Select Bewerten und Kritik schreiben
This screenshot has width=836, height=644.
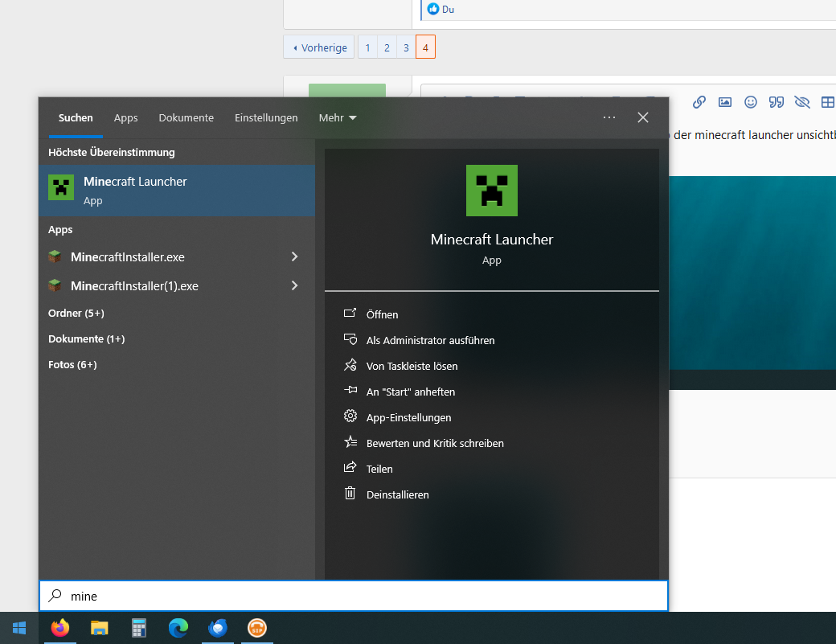pos(435,444)
